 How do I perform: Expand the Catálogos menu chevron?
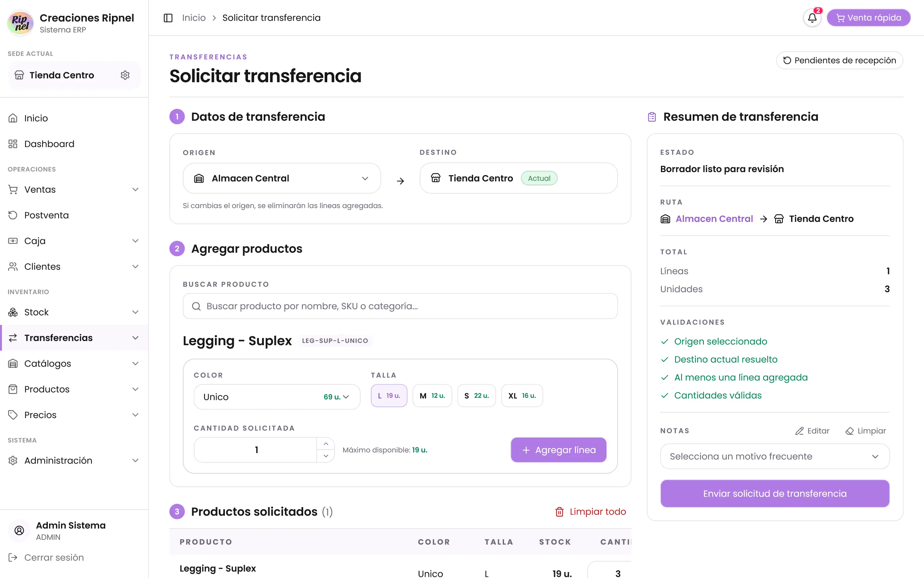[x=135, y=363]
